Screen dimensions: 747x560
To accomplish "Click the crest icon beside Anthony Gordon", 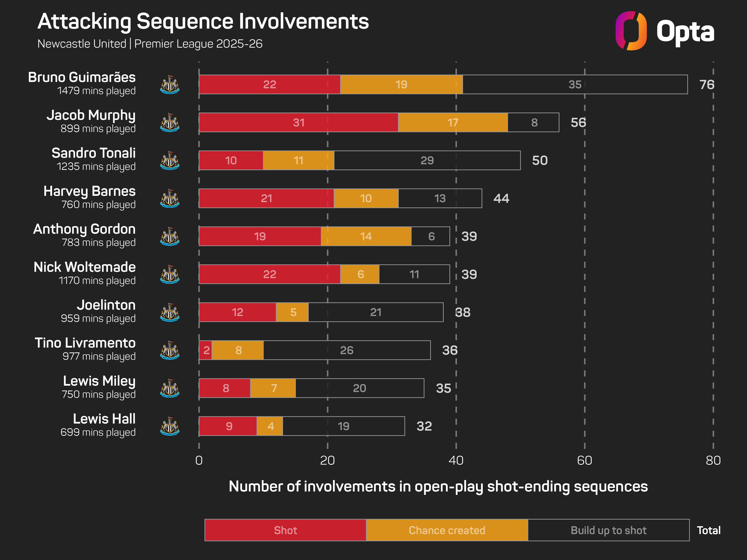I will pyautogui.click(x=170, y=236).
